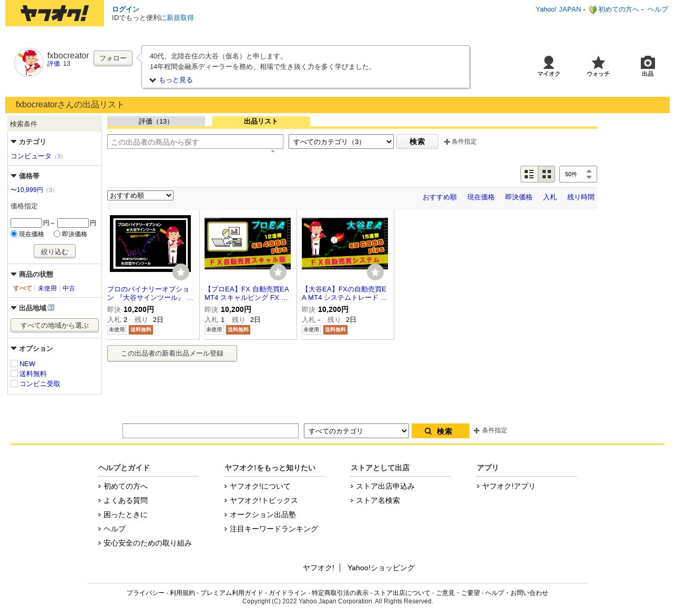Click plus icon beside bottom 条件指定
The image size is (675, 616).
click(476, 430)
